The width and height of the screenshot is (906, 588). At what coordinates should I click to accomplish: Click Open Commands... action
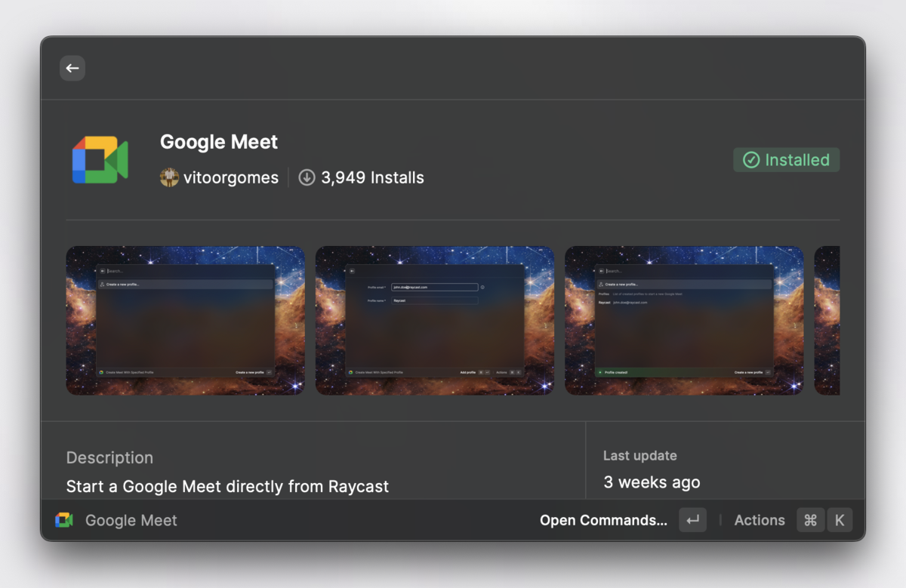pyautogui.click(x=603, y=520)
